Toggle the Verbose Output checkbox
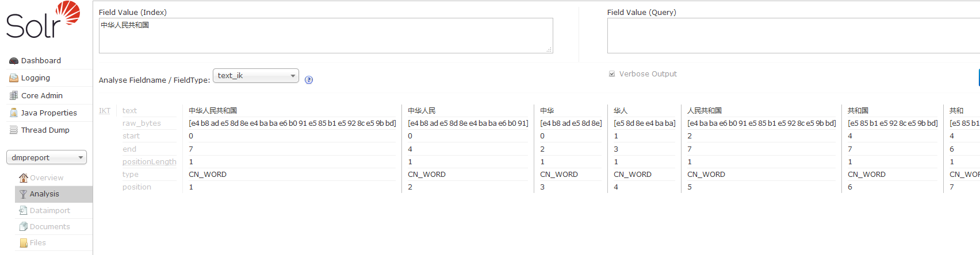Screen dimensions: 980x255 [612, 74]
